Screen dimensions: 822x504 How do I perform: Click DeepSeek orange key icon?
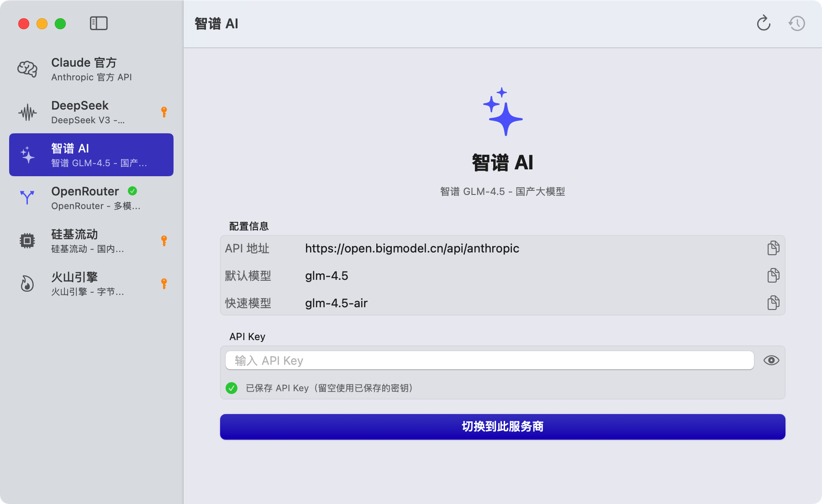(164, 112)
